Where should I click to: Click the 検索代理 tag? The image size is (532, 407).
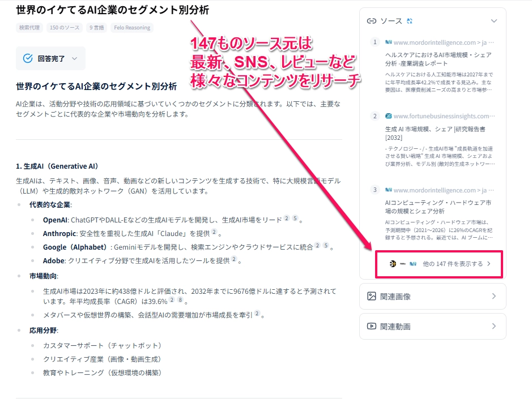coord(29,27)
